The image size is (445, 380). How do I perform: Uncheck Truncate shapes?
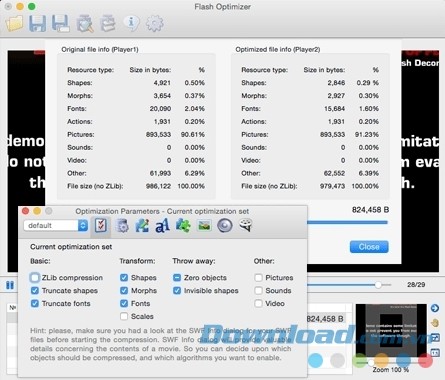click(x=35, y=291)
